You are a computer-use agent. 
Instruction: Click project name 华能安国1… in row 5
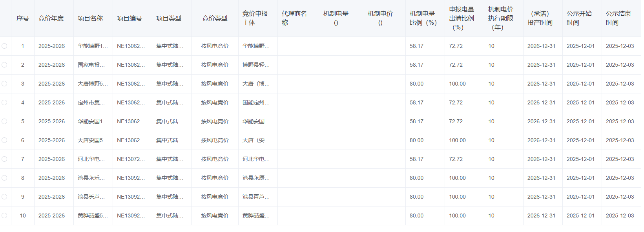click(x=93, y=121)
